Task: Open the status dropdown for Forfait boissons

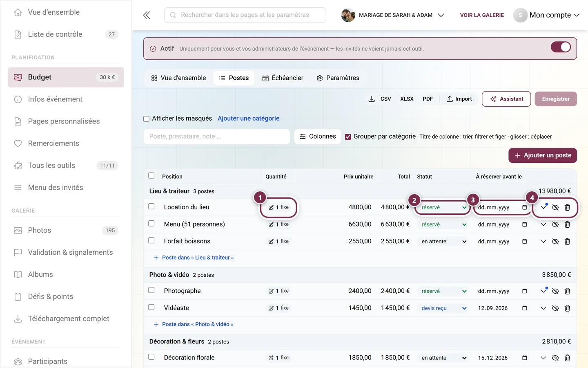Action: [x=443, y=242]
